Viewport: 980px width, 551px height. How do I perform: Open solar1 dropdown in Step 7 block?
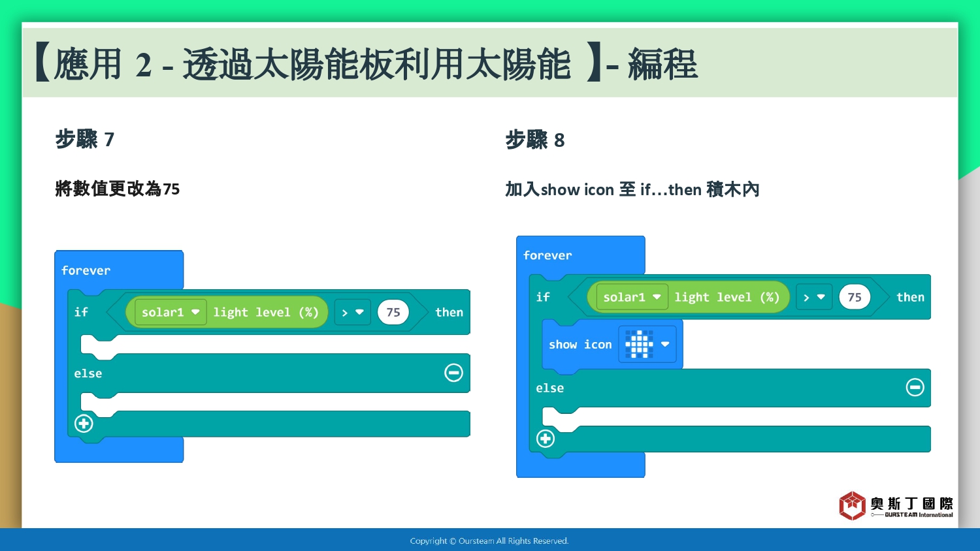[x=171, y=312]
